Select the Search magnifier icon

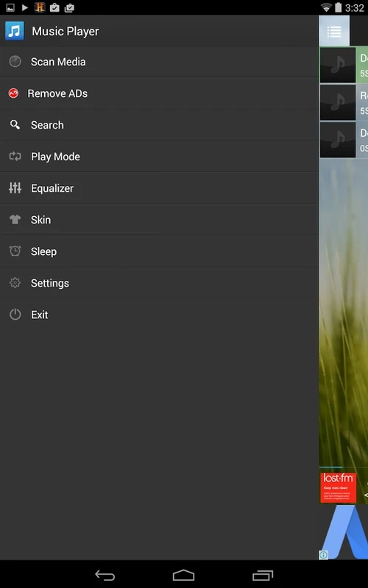15,124
